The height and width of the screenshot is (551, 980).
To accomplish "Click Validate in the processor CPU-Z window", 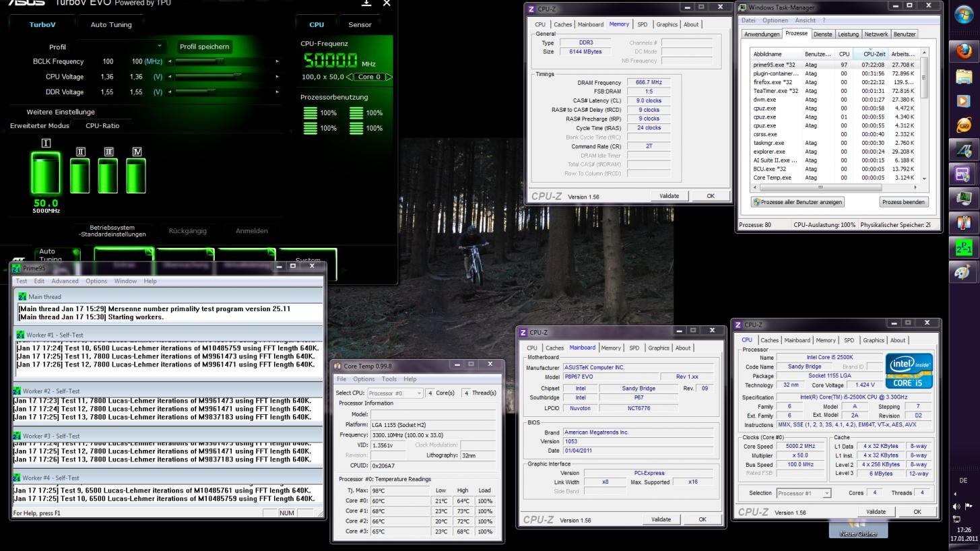I will click(876, 512).
